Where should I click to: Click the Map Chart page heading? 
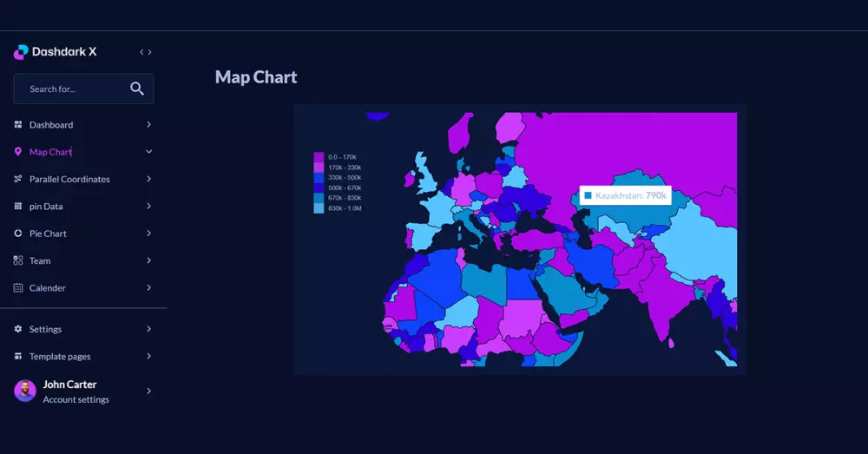(x=256, y=77)
